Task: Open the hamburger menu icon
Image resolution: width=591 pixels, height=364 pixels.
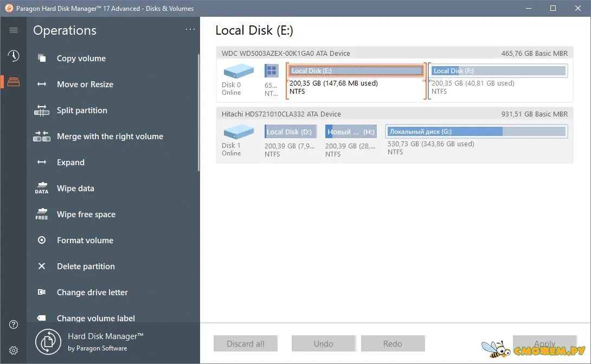Action: click(13, 30)
